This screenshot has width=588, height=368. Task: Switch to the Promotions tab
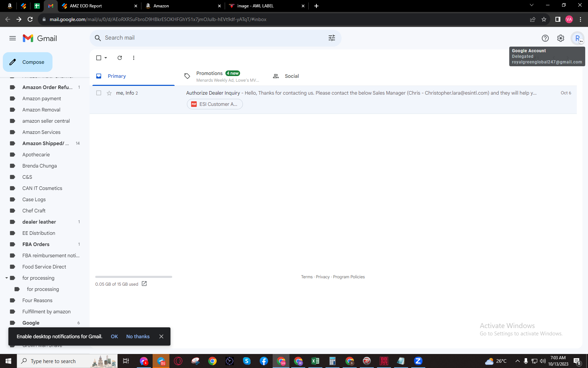(222, 76)
